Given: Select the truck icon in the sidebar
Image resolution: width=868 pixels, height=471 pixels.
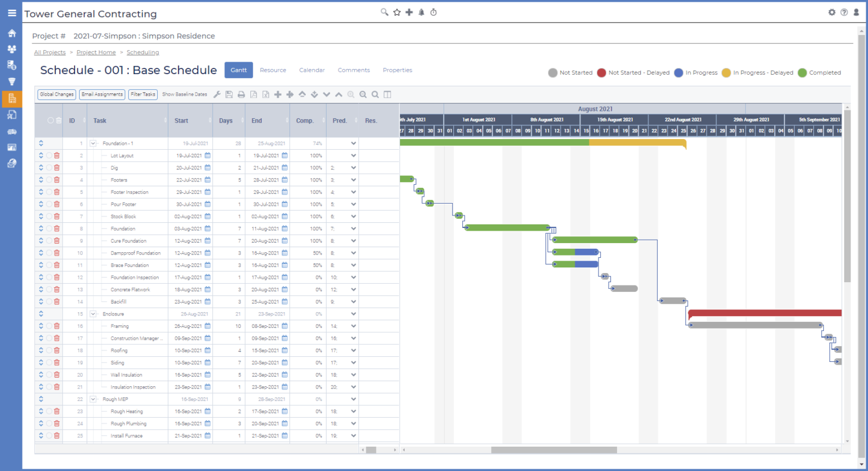Looking at the screenshot, I should [12, 131].
